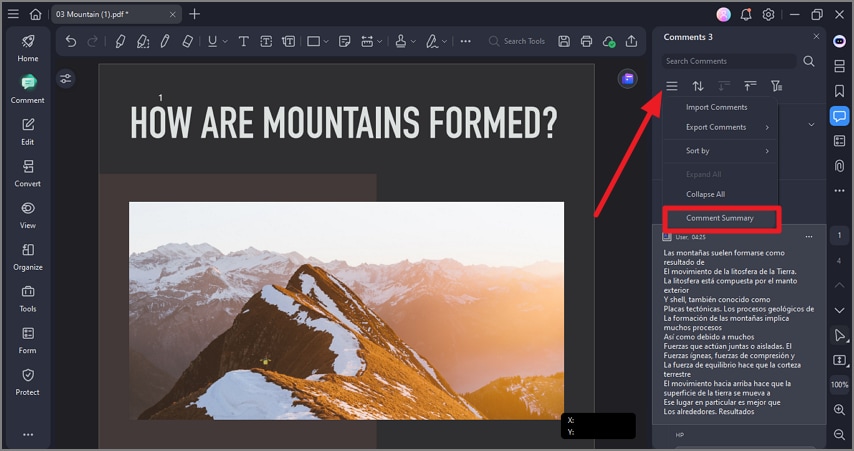Select the Home tool in sidebar
The width and height of the screenshot is (854, 451).
pos(28,48)
